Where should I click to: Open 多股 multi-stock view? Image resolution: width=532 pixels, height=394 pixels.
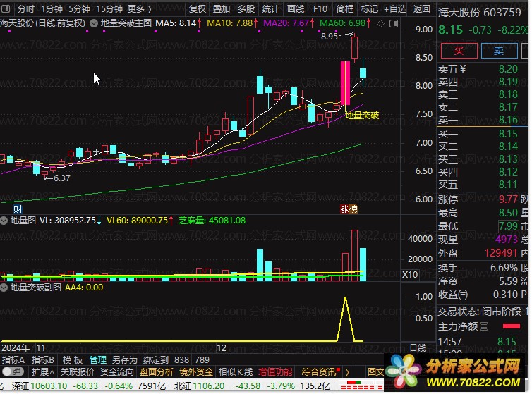pyautogui.click(x=246, y=9)
